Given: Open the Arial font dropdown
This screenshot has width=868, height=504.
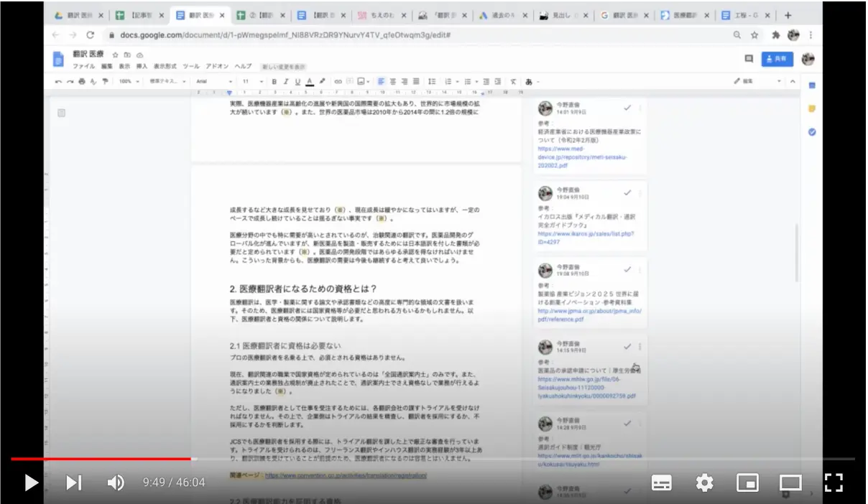Looking at the screenshot, I should pyautogui.click(x=214, y=81).
